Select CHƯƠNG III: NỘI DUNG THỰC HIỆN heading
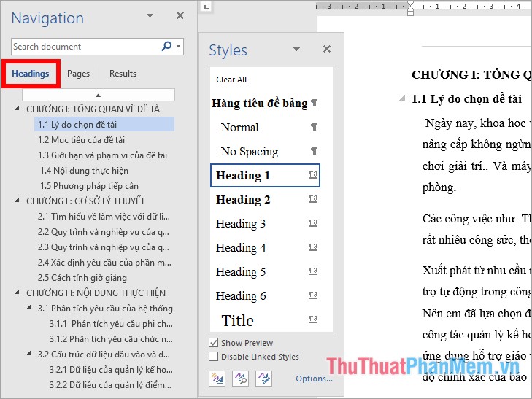This screenshot has height=399, width=532. 96,293
